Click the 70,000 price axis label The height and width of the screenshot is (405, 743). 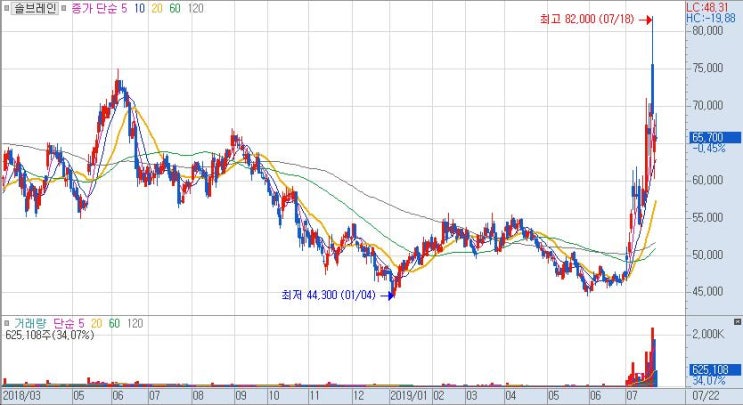tap(707, 105)
